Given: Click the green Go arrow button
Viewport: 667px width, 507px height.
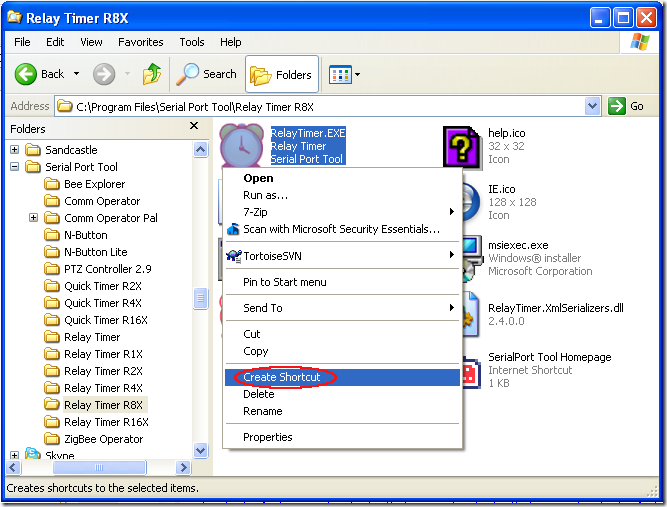Looking at the screenshot, I should point(616,106).
